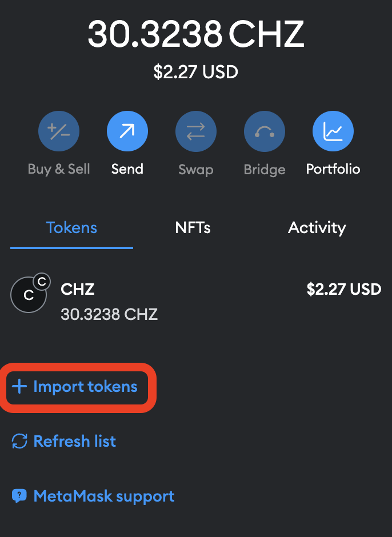Switch to the Tokens tab

click(71, 228)
